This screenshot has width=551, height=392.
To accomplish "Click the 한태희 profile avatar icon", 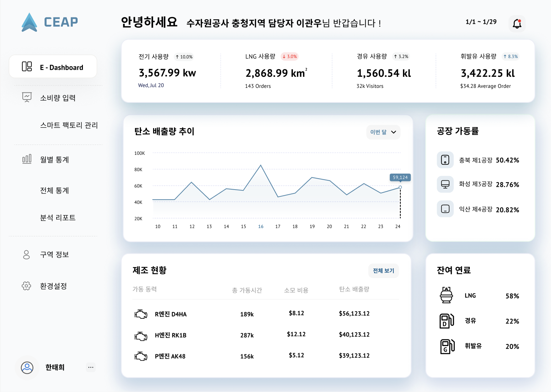I will (27, 367).
